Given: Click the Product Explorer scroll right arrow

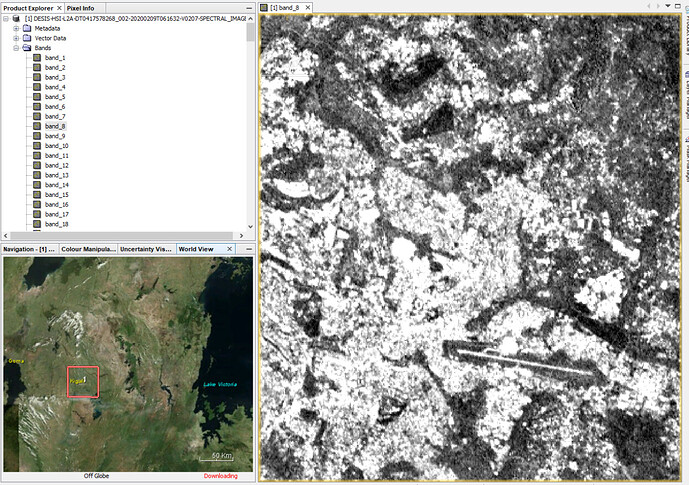Looking at the screenshot, I should (x=241, y=235).
